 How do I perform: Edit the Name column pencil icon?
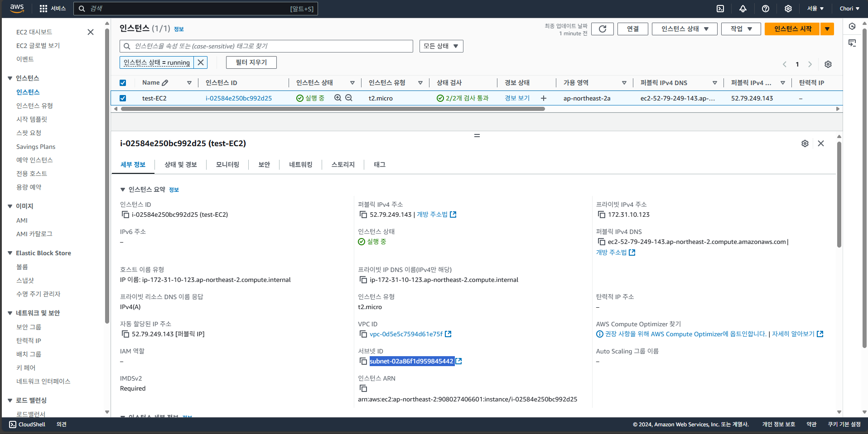coord(165,83)
